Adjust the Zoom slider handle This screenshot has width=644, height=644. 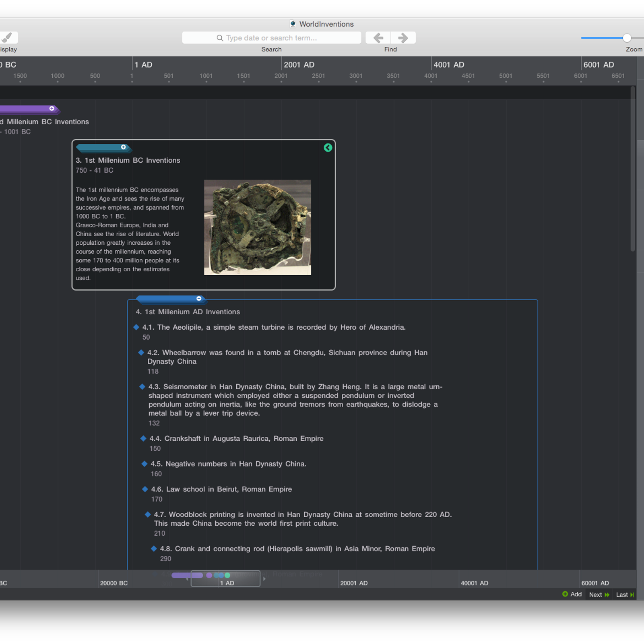tap(627, 38)
